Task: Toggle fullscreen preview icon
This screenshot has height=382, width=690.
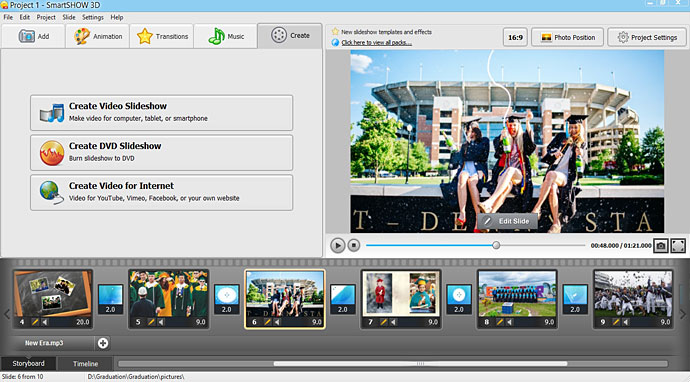Action: coord(678,246)
